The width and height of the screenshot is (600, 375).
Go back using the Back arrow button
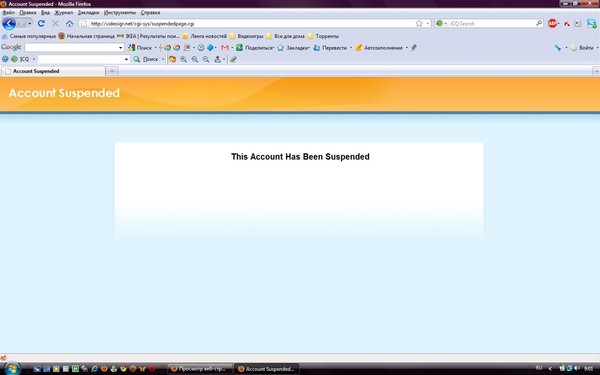9,24
